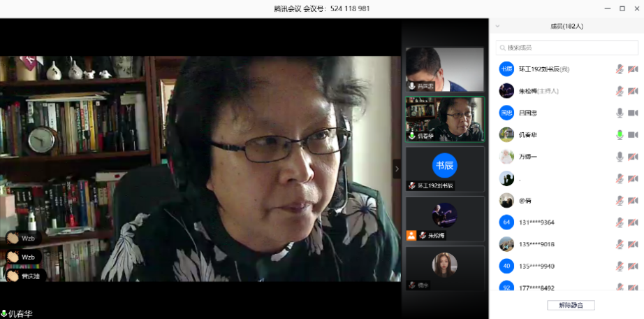Click 仇春华's green microphone icon
The image size is (644, 319).
tap(619, 134)
